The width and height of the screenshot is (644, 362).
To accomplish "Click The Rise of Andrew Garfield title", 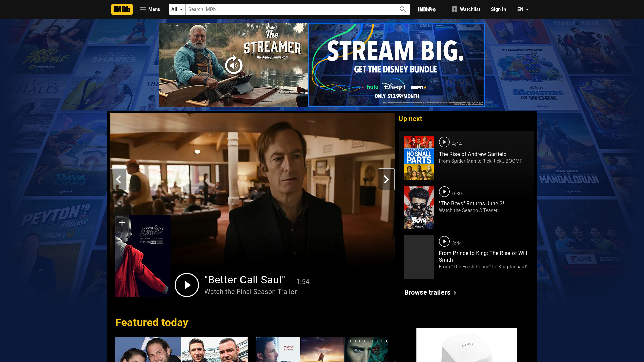I will tap(473, 154).
